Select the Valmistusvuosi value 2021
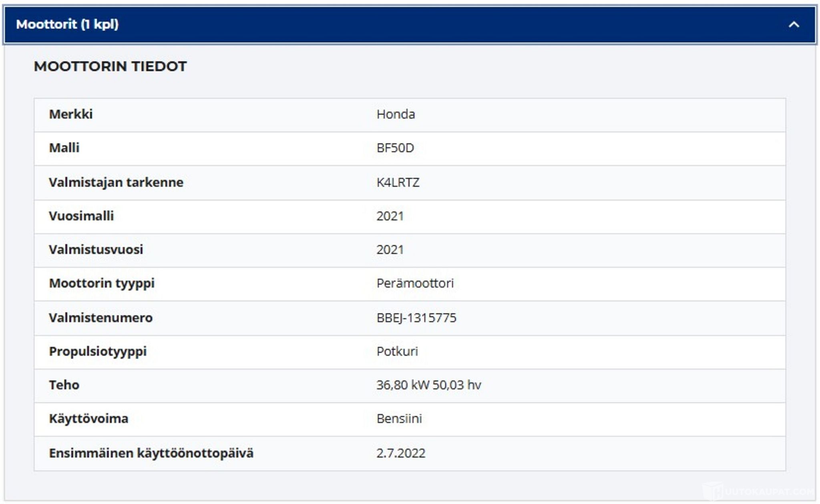The height and width of the screenshot is (504, 820). (390, 250)
